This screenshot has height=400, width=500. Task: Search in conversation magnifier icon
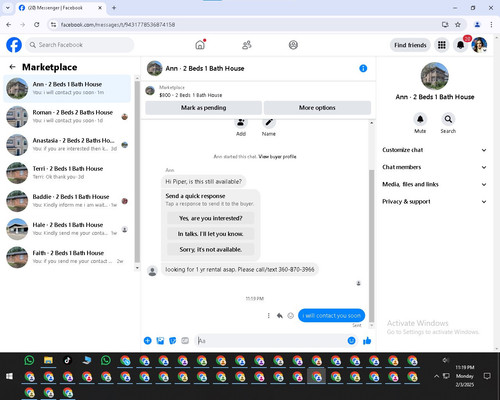click(x=448, y=119)
